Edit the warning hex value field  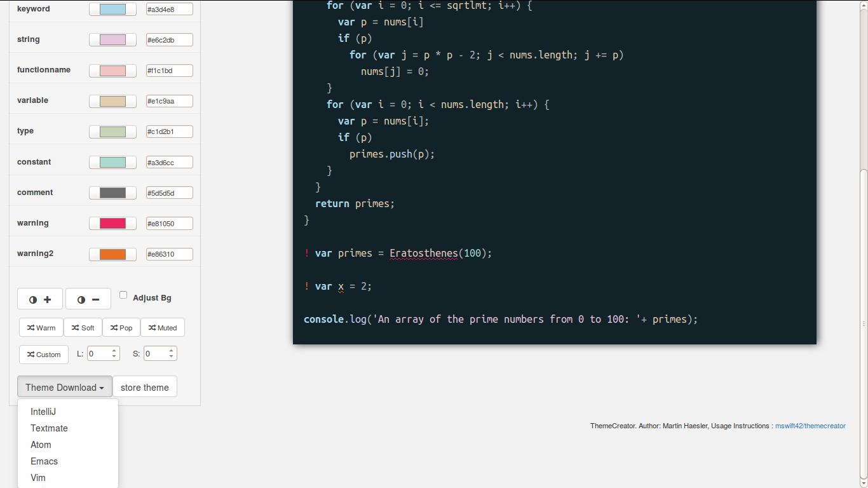pyautogui.click(x=169, y=223)
